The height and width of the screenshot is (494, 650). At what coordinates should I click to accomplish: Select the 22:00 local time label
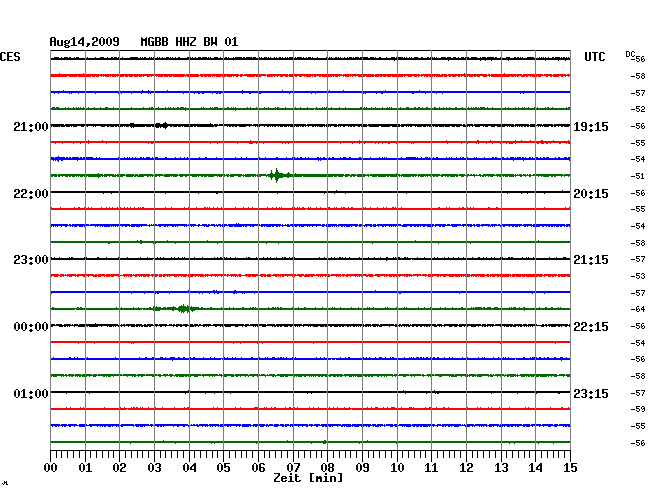(x=31, y=194)
